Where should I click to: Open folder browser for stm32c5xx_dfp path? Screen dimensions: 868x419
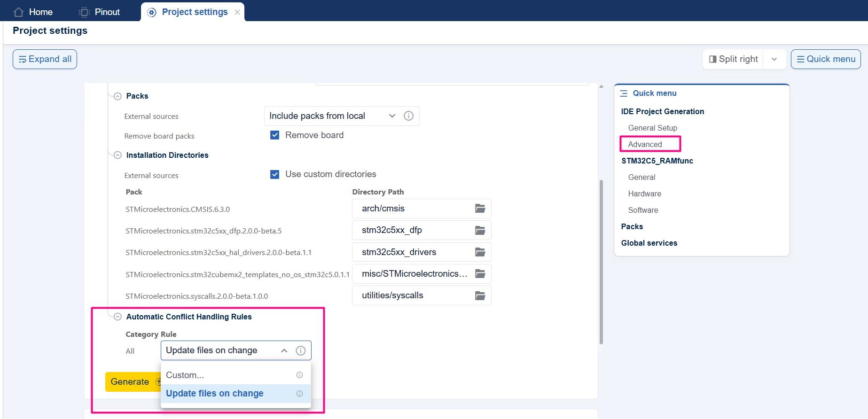pyautogui.click(x=480, y=230)
